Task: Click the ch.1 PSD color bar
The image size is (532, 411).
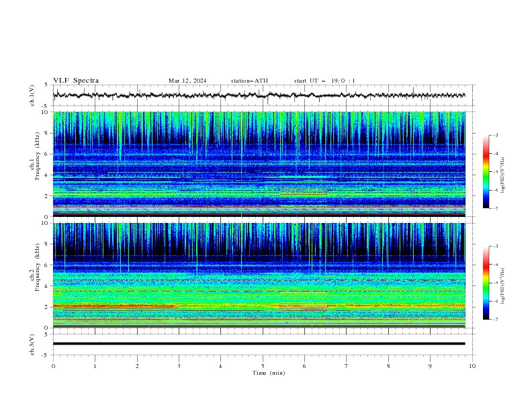Action: tap(486, 172)
